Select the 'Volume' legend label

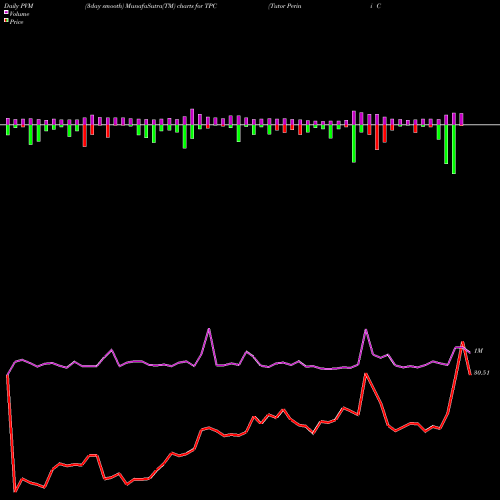click(x=19, y=14)
